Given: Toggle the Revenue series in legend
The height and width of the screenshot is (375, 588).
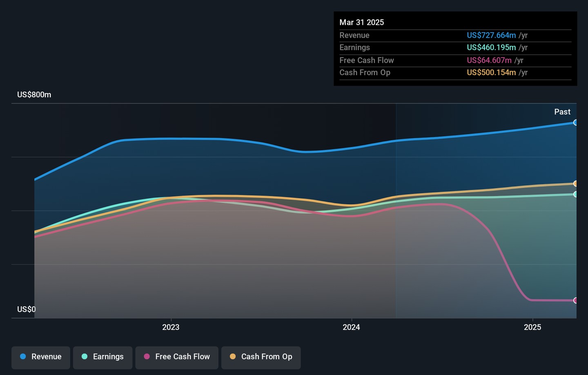Looking at the screenshot, I should pos(41,357).
